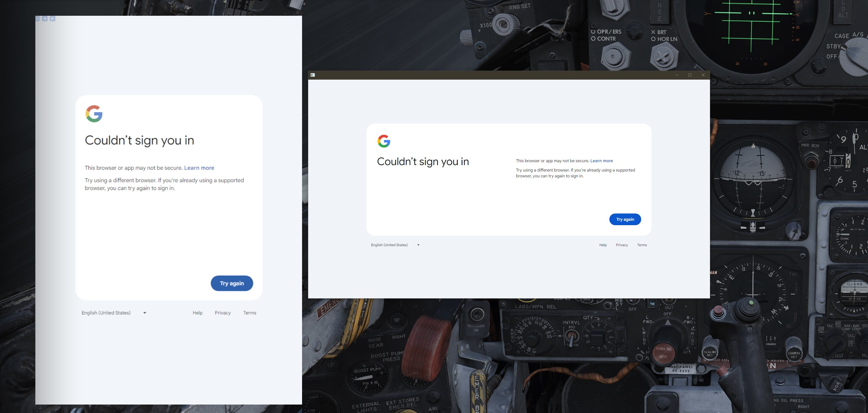The width and height of the screenshot is (868, 413).
Task: Minimize the sign-in window
Action: click(x=677, y=75)
